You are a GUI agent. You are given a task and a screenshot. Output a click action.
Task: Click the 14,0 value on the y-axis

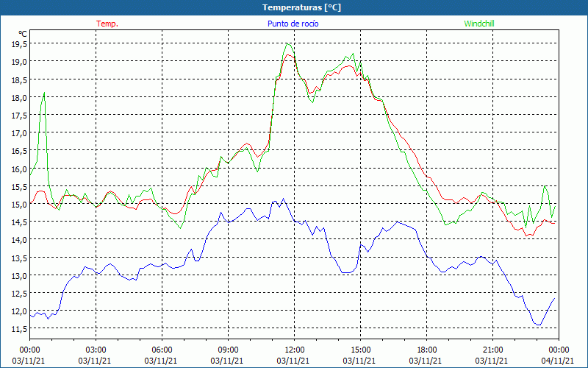click(x=19, y=240)
